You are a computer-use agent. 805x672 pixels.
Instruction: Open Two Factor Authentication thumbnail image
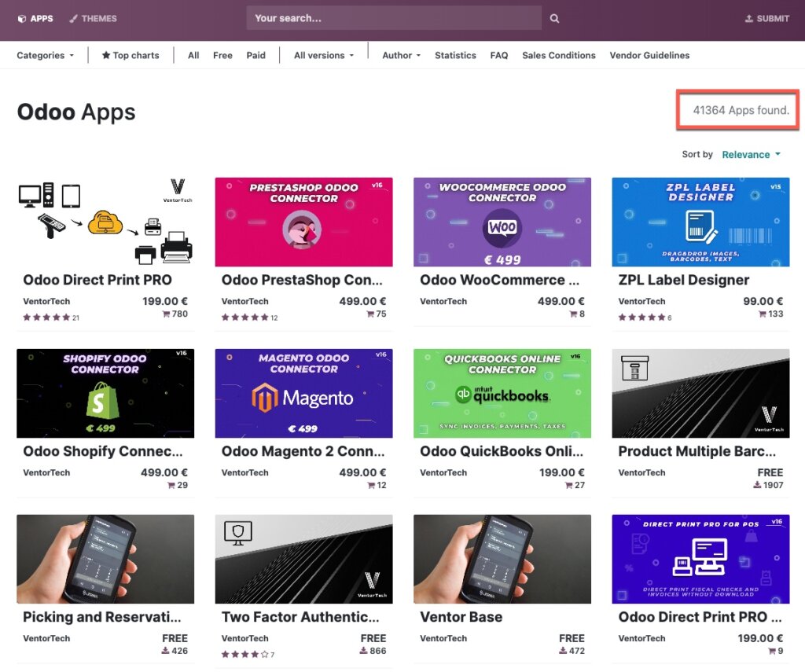coord(304,559)
